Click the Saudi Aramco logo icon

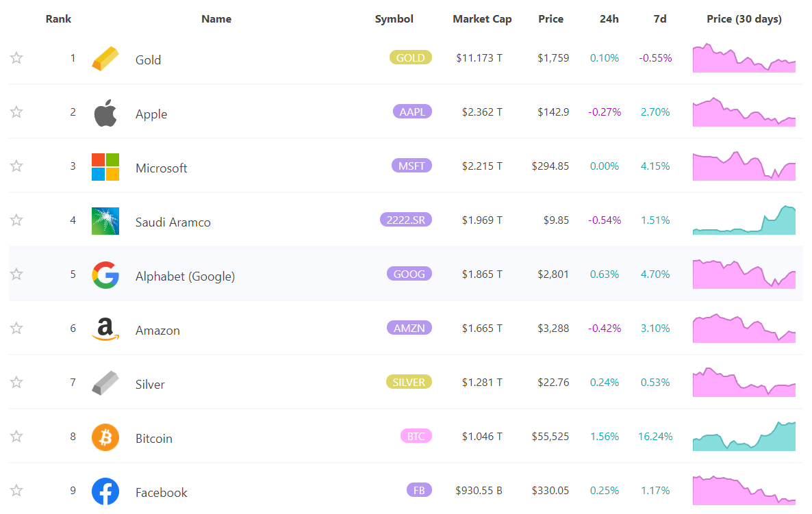(x=105, y=221)
